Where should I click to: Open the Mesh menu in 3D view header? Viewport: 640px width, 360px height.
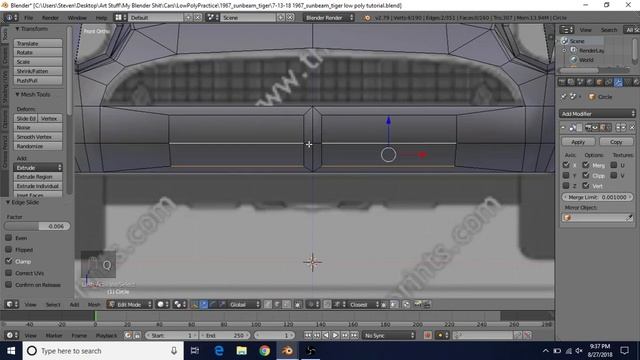click(x=93, y=304)
